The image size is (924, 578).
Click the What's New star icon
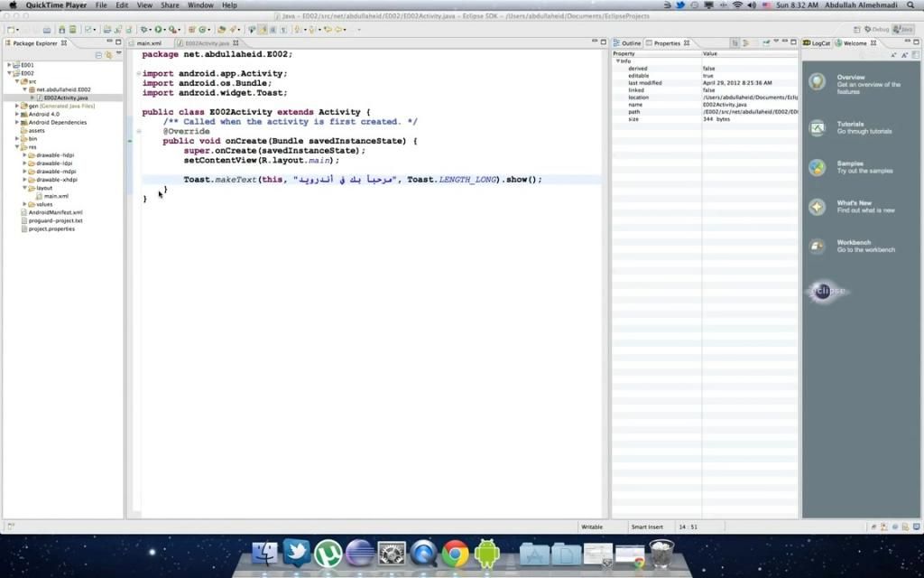818,207
